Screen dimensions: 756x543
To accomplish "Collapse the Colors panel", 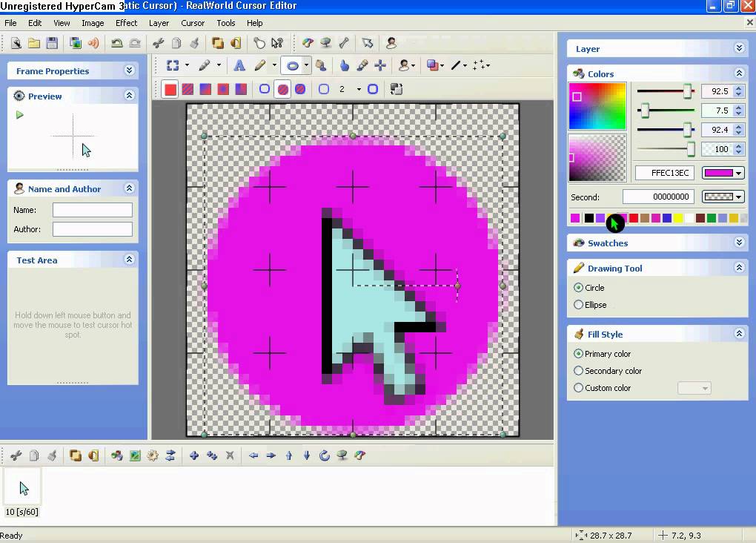I will pos(739,73).
